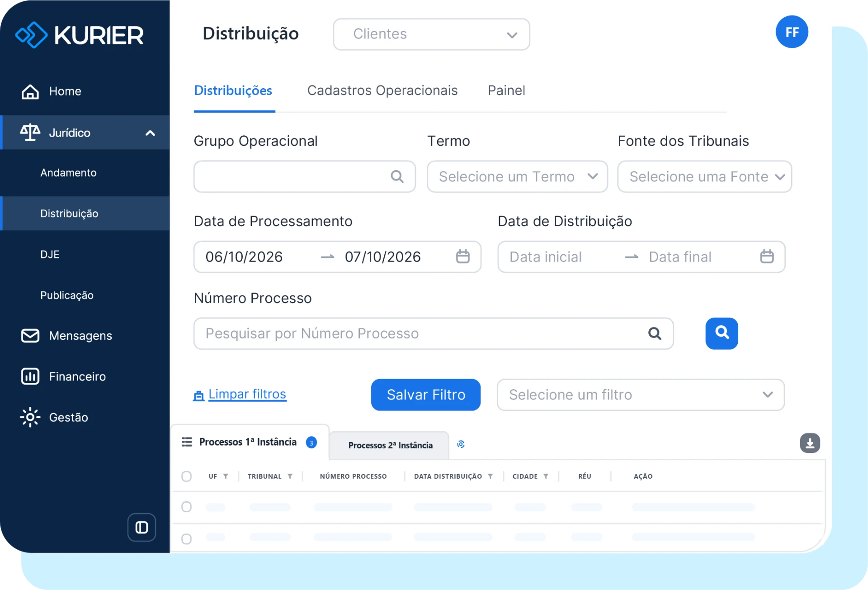
Task: Click processing end date 07/10/2026
Action: [382, 257]
